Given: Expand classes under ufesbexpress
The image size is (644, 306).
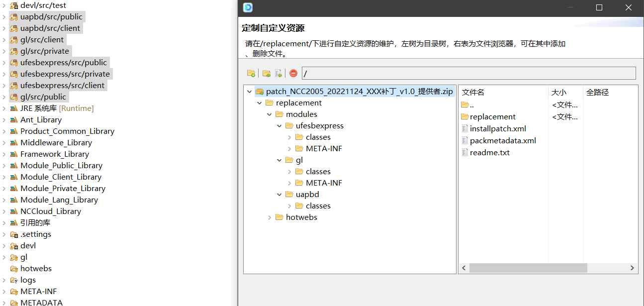Looking at the screenshot, I should tap(289, 137).
